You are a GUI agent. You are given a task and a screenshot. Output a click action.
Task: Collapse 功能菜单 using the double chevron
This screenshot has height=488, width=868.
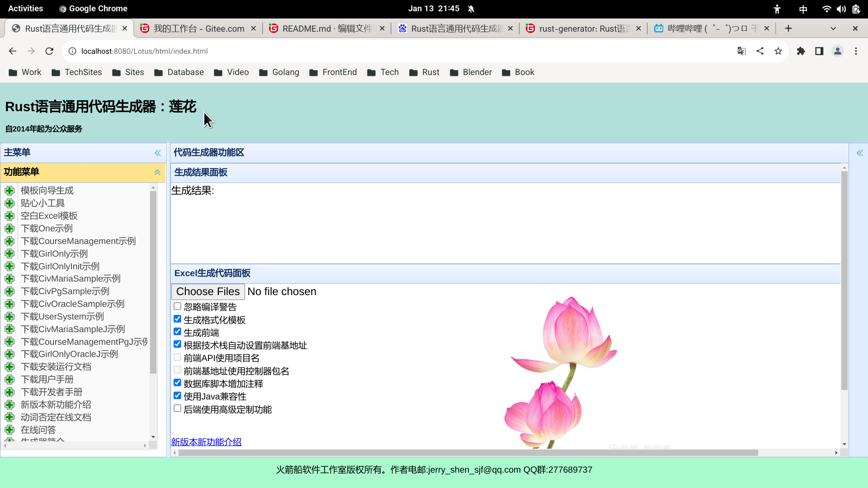157,172
